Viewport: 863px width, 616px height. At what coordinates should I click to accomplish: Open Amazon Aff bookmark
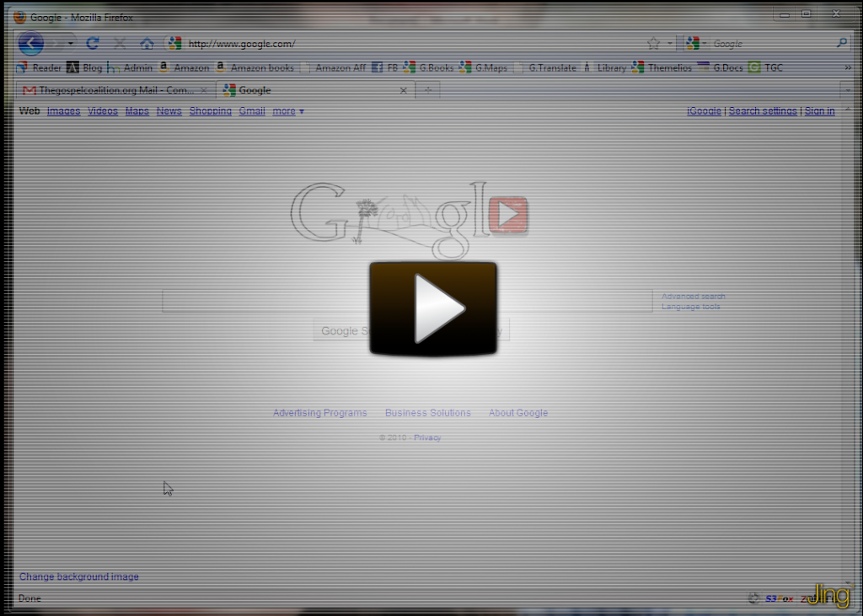333,67
